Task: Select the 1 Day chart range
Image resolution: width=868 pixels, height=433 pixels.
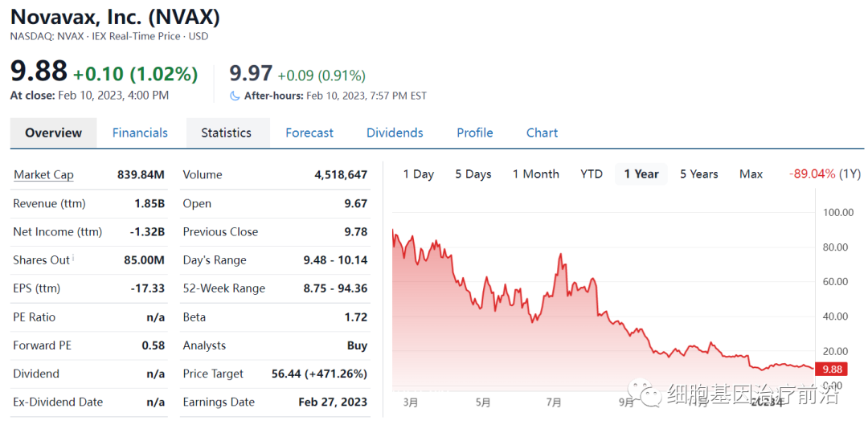Action: (x=418, y=174)
